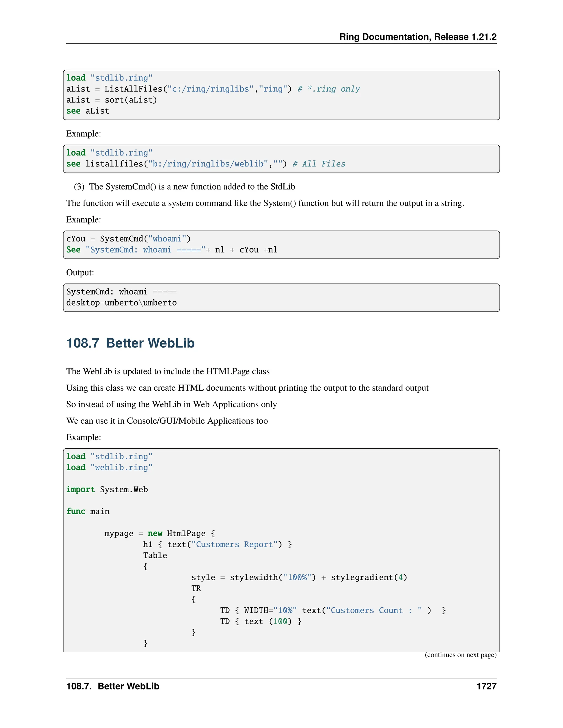Click the "mypage = new HtmlPage {" line

(160, 533)
